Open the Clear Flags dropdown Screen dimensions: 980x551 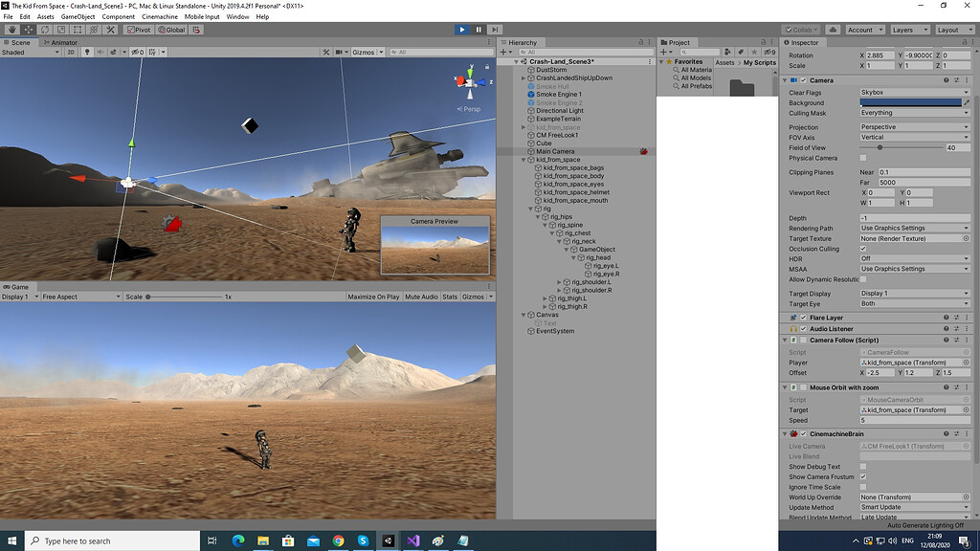coord(914,92)
